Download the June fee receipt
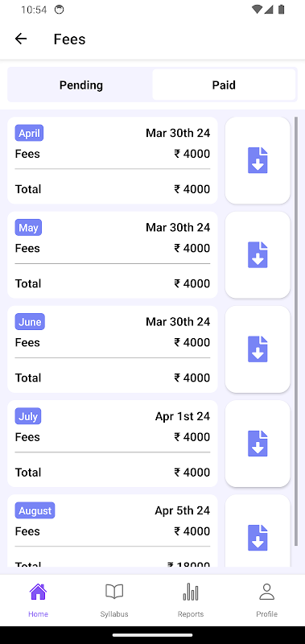Viewport: 305px width, 644px height. point(258,349)
